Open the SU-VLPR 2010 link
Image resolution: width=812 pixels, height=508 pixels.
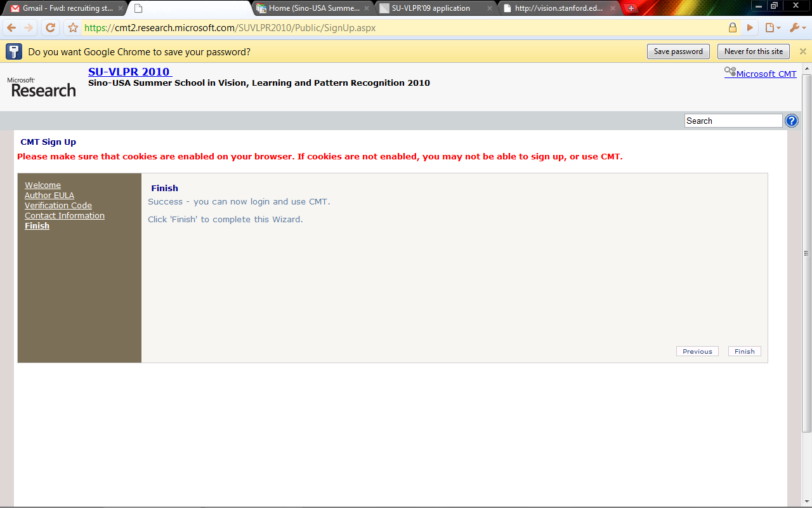point(130,72)
